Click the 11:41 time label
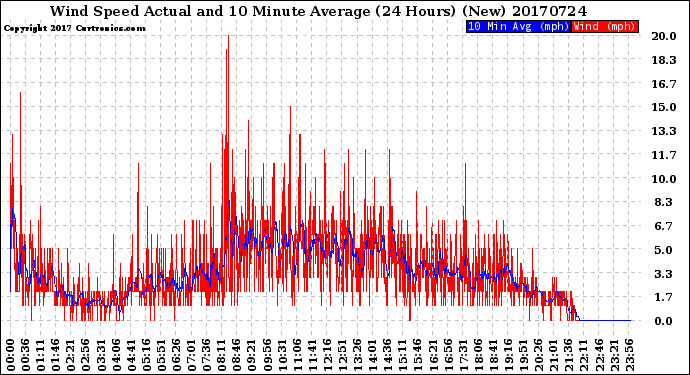Image resolution: width=690 pixels, height=375 pixels. (311, 355)
